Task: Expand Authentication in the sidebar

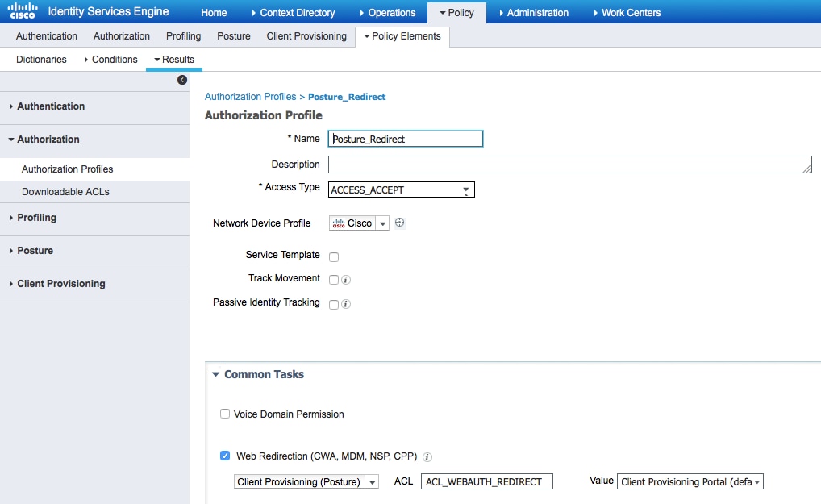Action: (51, 106)
